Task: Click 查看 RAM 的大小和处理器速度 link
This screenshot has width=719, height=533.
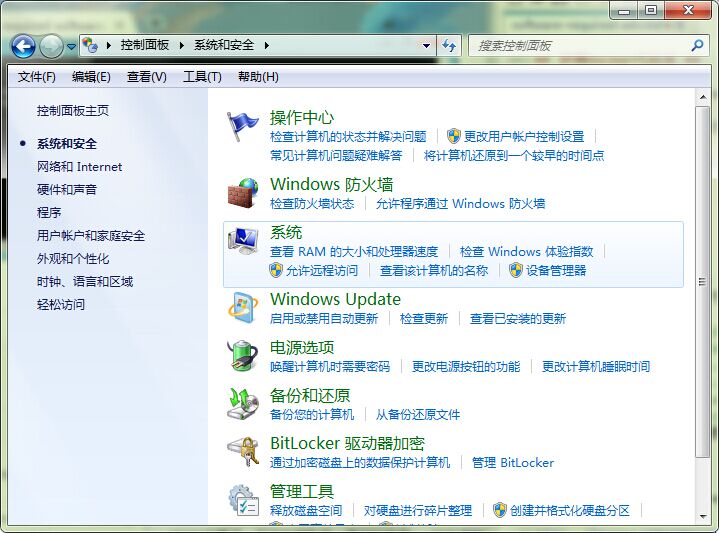Action: click(x=354, y=251)
